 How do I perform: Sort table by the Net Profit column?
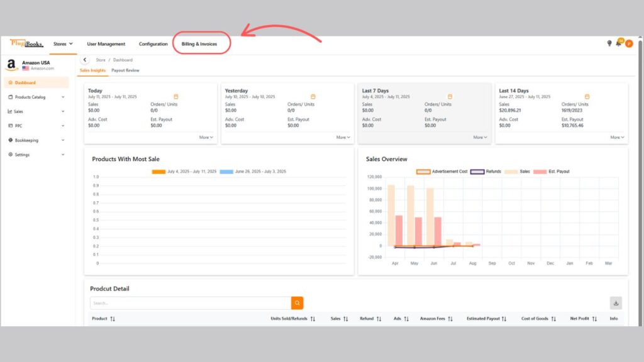(583, 319)
